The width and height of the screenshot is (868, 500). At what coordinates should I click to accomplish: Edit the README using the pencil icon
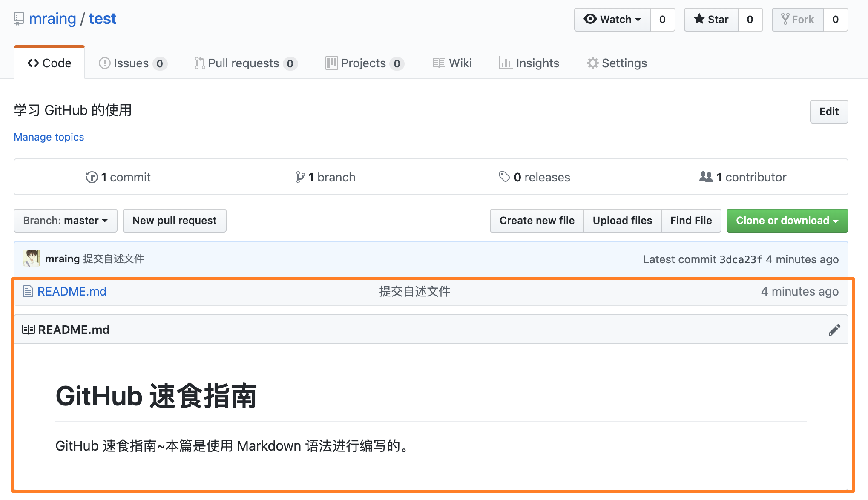pos(835,329)
